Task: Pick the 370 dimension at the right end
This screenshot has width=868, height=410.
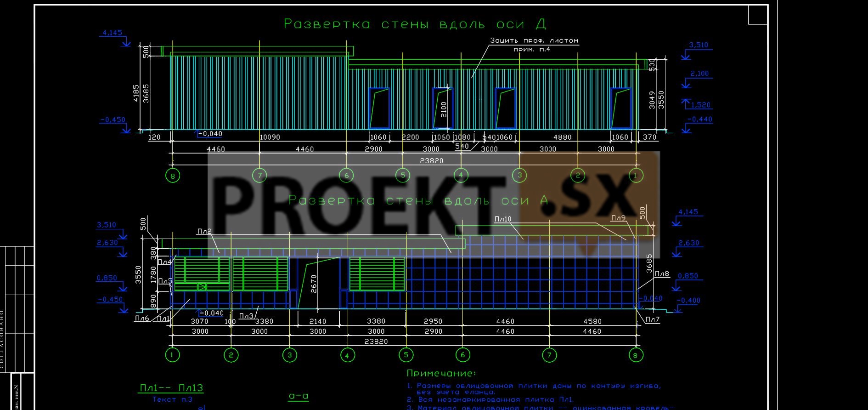Action: (650, 137)
